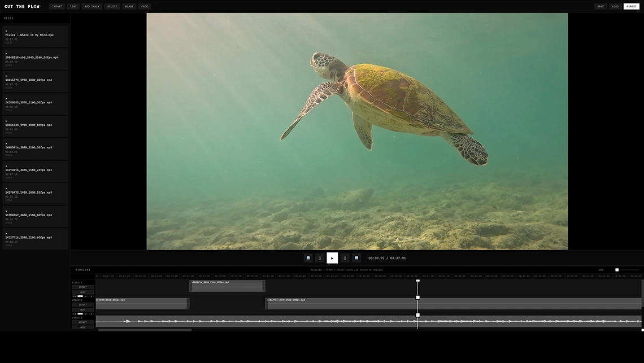Click the transport icon just right of Play
Viewport: 644px width, 363px height.
point(345,258)
